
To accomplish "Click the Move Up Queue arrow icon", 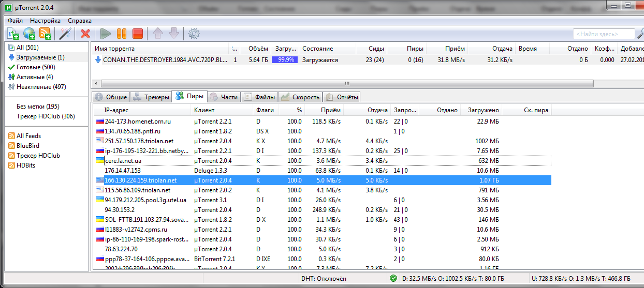I will [x=158, y=34].
